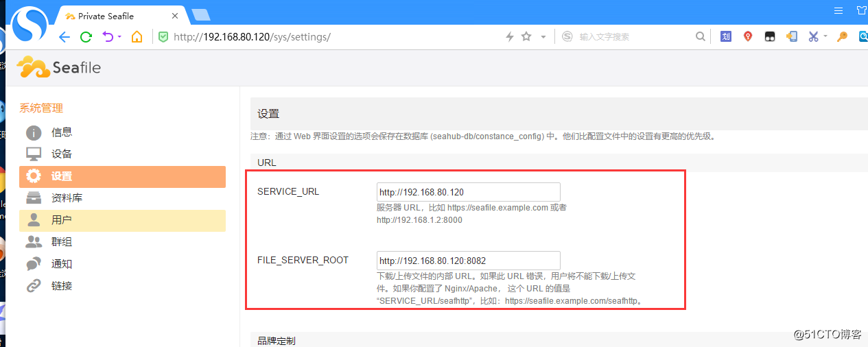Open the 用户 sidebar item
868x347 pixels.
tap(122, 220)
